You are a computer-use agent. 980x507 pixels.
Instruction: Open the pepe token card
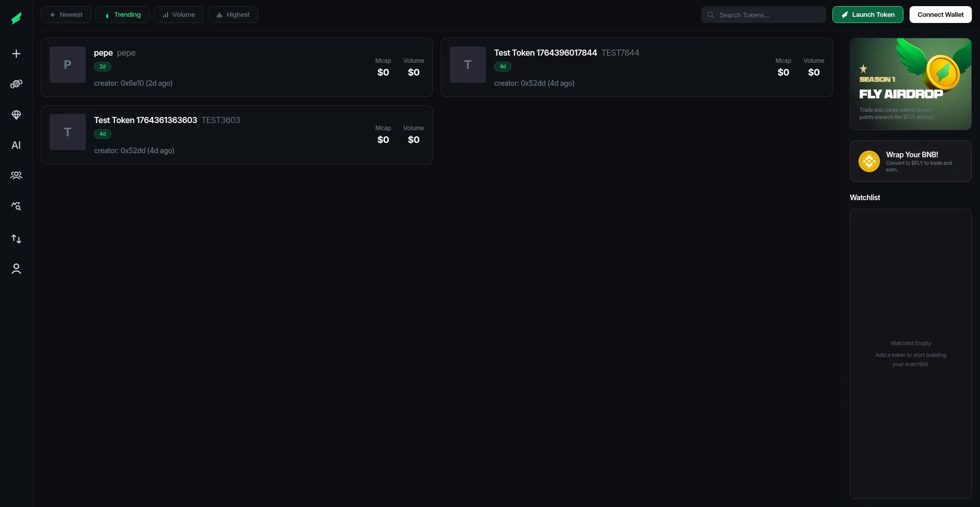coord(236,67)
